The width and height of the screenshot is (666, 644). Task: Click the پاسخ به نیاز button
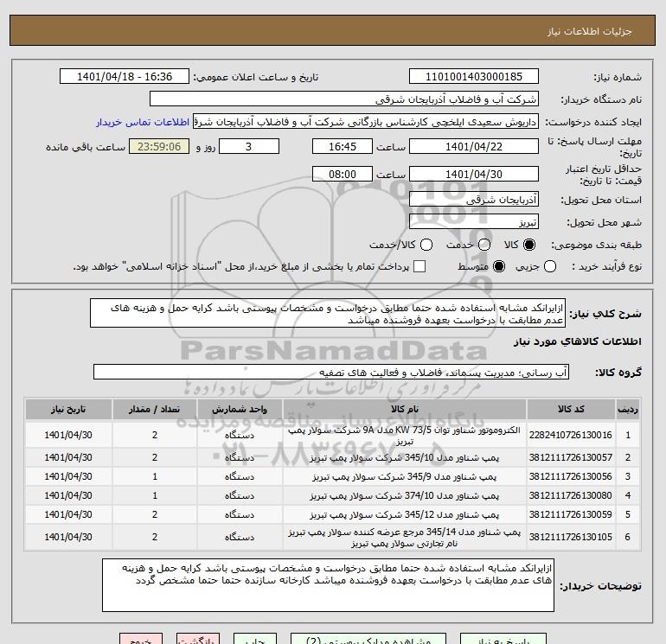pyautogui.click(x=503, y=641)
